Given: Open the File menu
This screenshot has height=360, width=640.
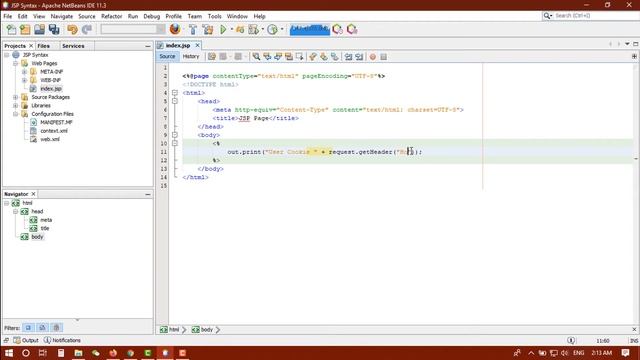Looking at the screenshot, I should (8, 16).
